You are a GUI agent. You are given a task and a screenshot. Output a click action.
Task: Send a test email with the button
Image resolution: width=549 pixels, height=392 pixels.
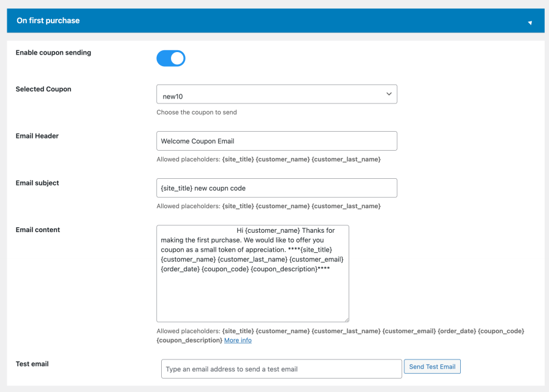(x=432, y=366)
